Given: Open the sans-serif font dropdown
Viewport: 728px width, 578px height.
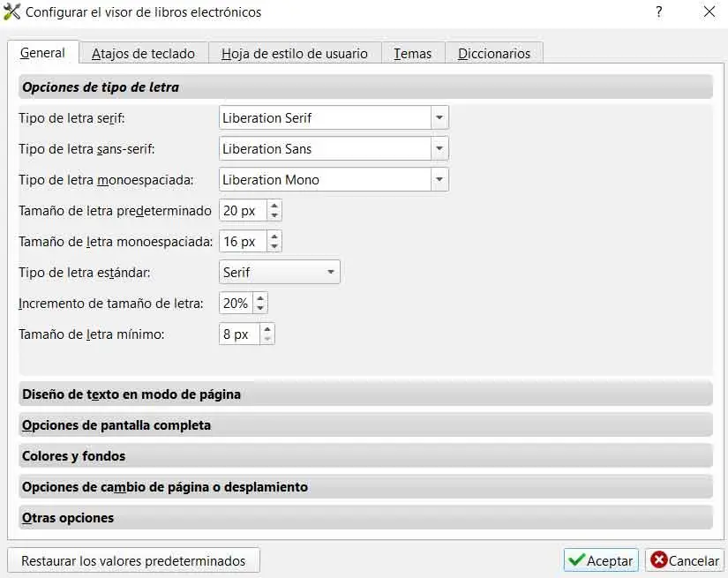Looking at the screenshot, I should click(x=439, y=149).
